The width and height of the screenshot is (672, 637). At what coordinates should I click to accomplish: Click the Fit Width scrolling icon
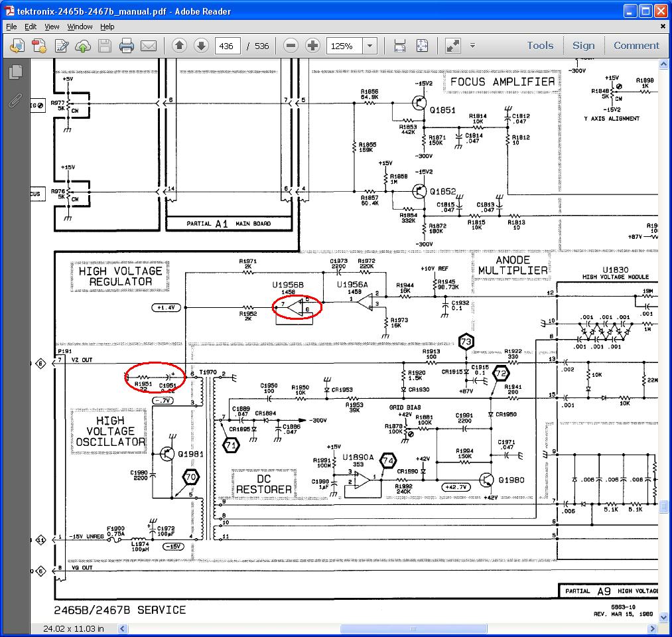coord(399,45)
